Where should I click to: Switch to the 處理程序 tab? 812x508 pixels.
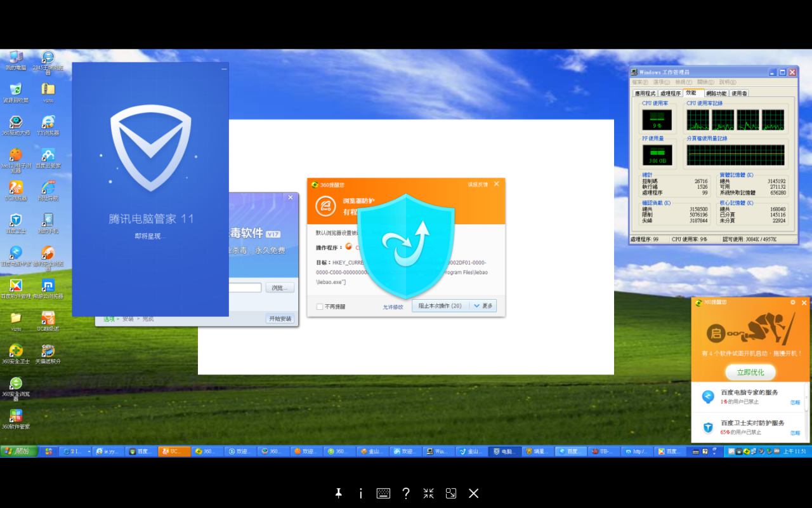[671, 93]
